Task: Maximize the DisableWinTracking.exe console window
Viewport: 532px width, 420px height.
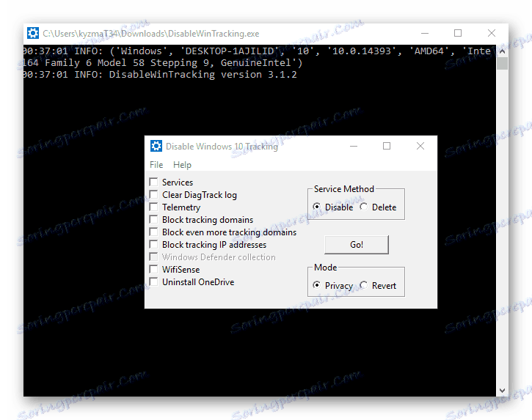Action: (x=458, y=33)
